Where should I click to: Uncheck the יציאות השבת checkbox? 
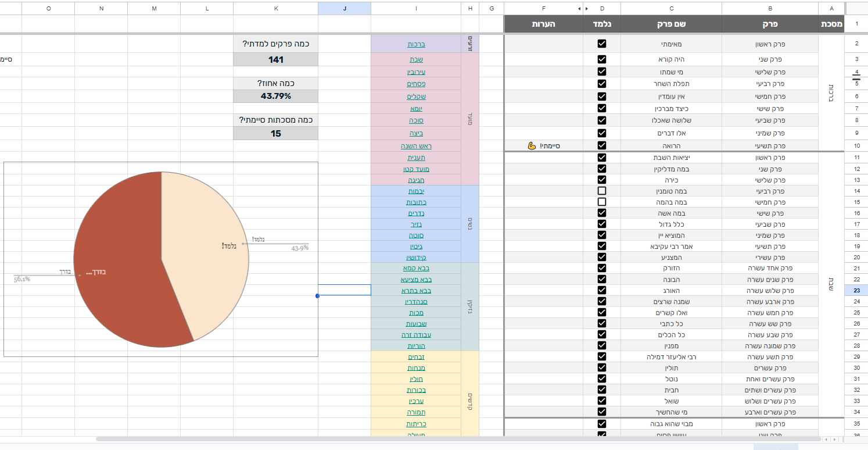pyautogui.click(x=602, y=158)
